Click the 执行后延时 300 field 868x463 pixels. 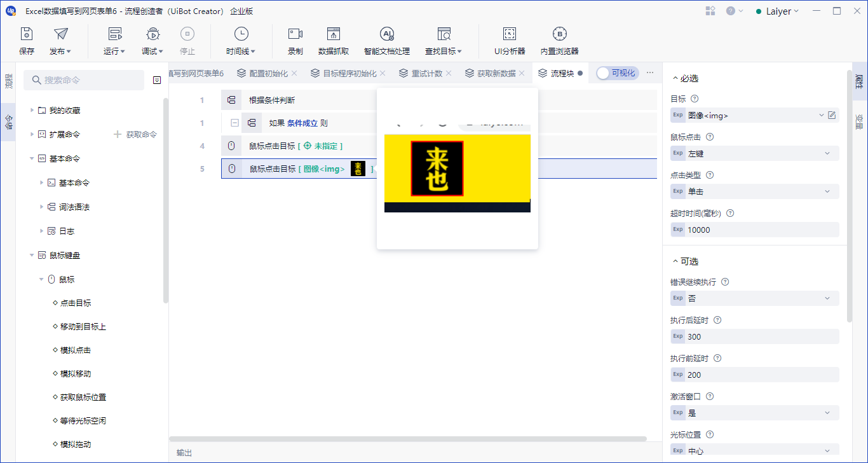tap(755, 336)
